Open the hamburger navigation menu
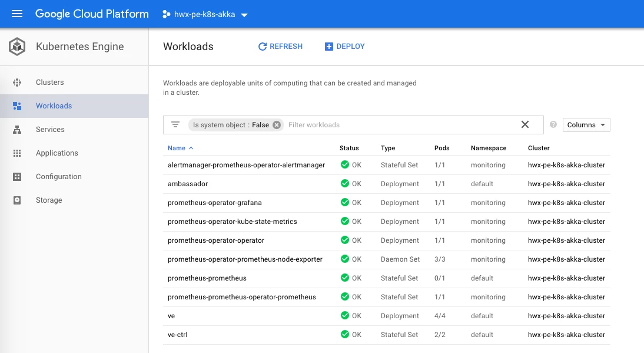This screenshot has height=353, width=644. [x=17, y=14]
